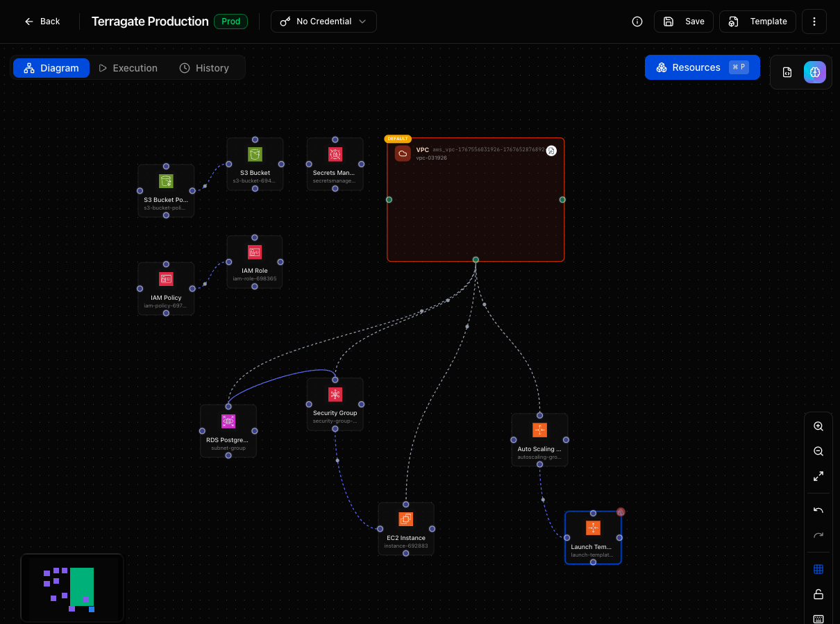The width and height of the screenshot is (840, 624).
Task: Select the Zoom In tool on canvas sidebar
Action: click(818, 426)
